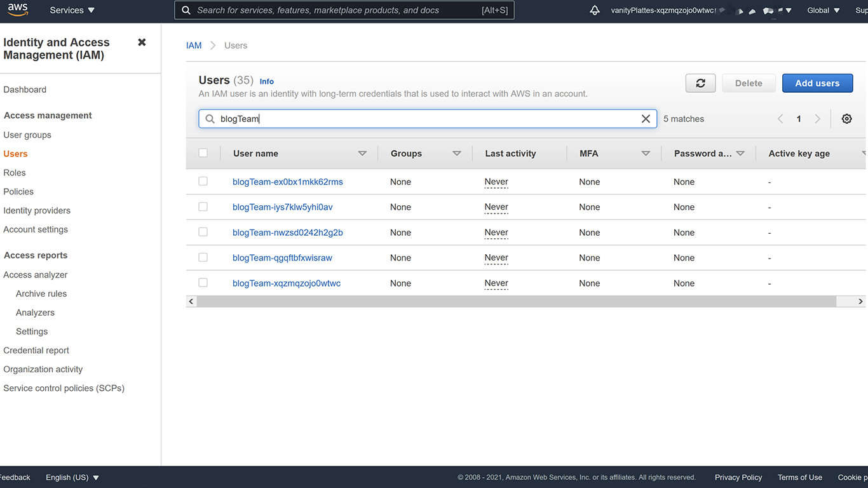The height and width of the screenshot is (488, 868).
Task: Open Archive rules
Action: (x=41, y=294)
